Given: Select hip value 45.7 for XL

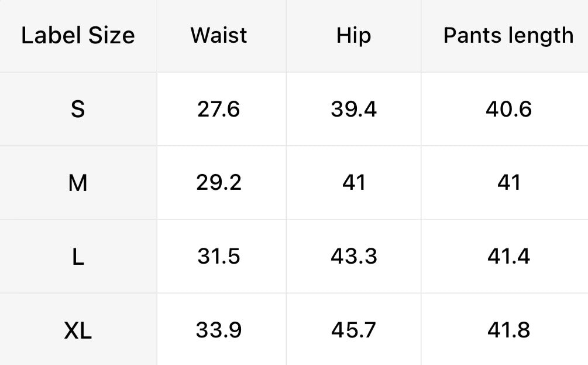Looking at the screenshot, I should coord(353,331).
